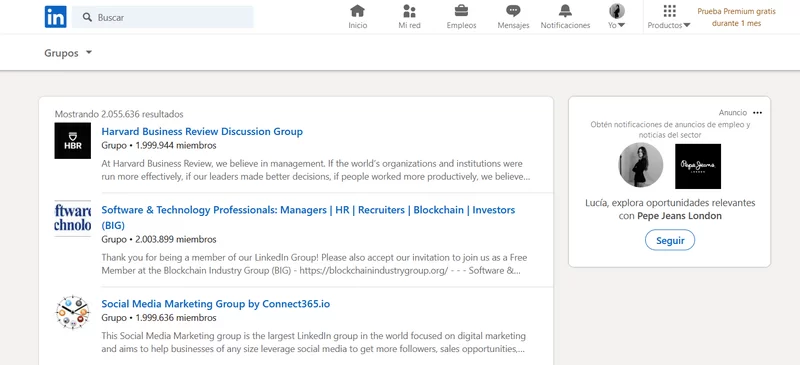View Notificaciones bell icon
The height and width of the screenshot is (365, 800).
[x=565, y=11]
